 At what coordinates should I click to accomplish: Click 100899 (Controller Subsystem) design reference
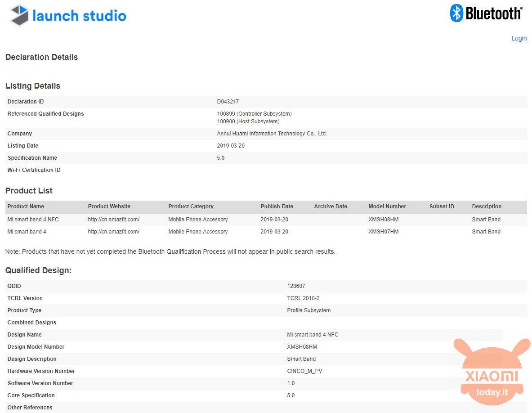coord(254,114)
